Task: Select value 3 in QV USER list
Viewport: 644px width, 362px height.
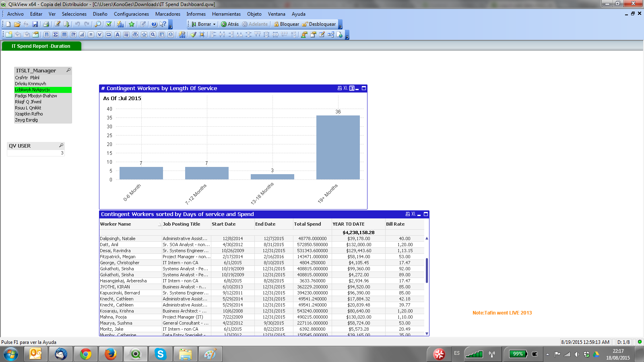Action: (36, 153)
